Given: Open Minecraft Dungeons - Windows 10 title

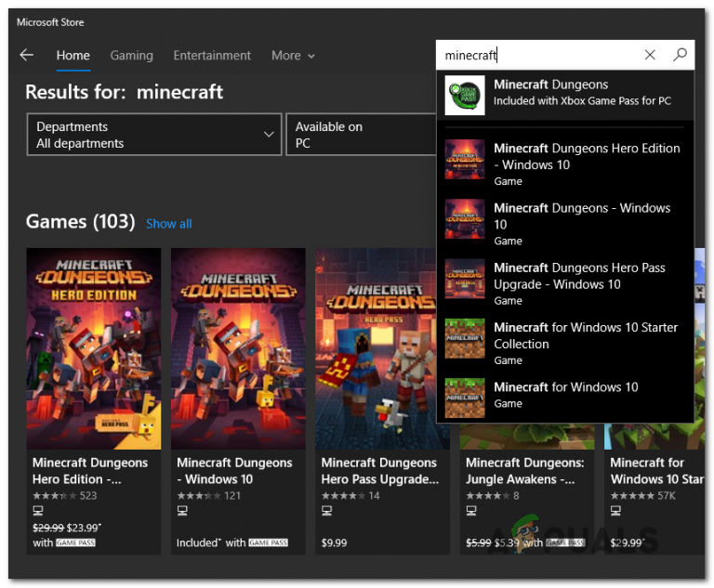Looking at the screenshot, I should [234, 471].
